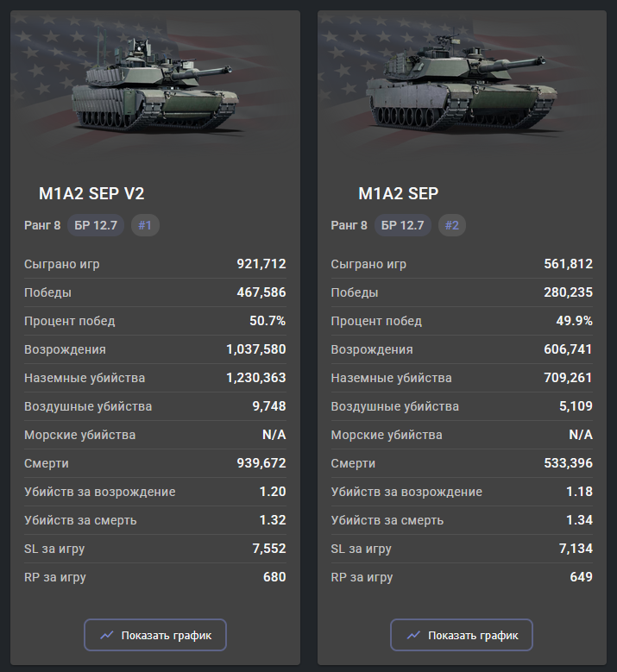The width and height of the screenshot is (617, 672).
Task: Click chart icon in right Показать график button
Action: click(413, 635)
